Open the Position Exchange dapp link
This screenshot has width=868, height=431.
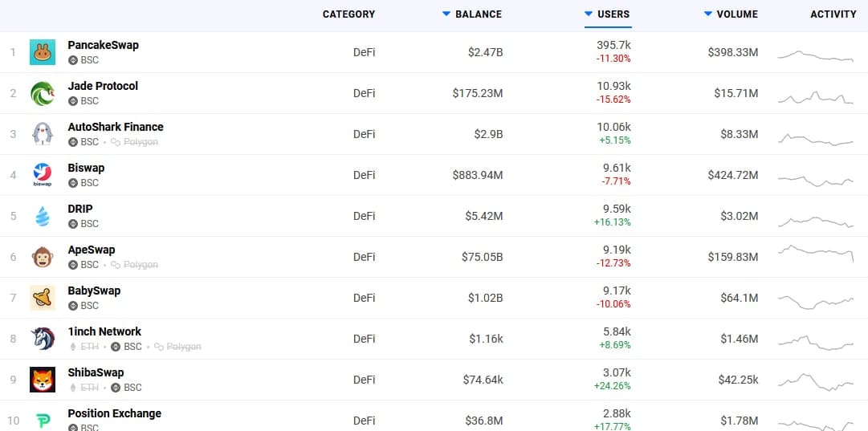point(115,413)
